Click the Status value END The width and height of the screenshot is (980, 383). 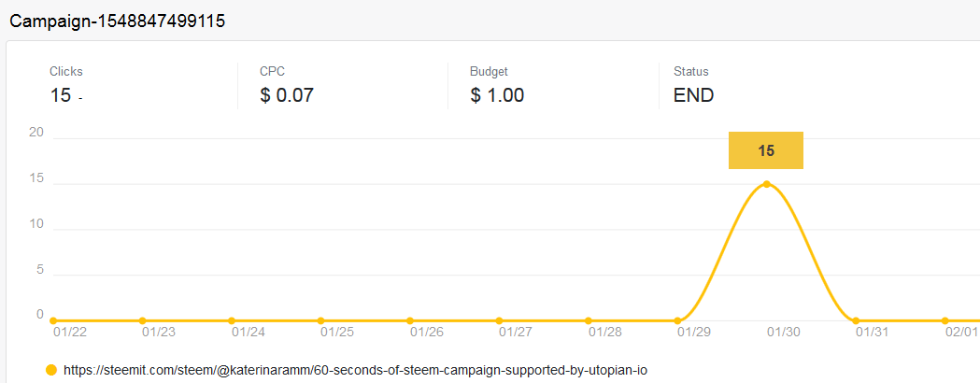[694, 95]
